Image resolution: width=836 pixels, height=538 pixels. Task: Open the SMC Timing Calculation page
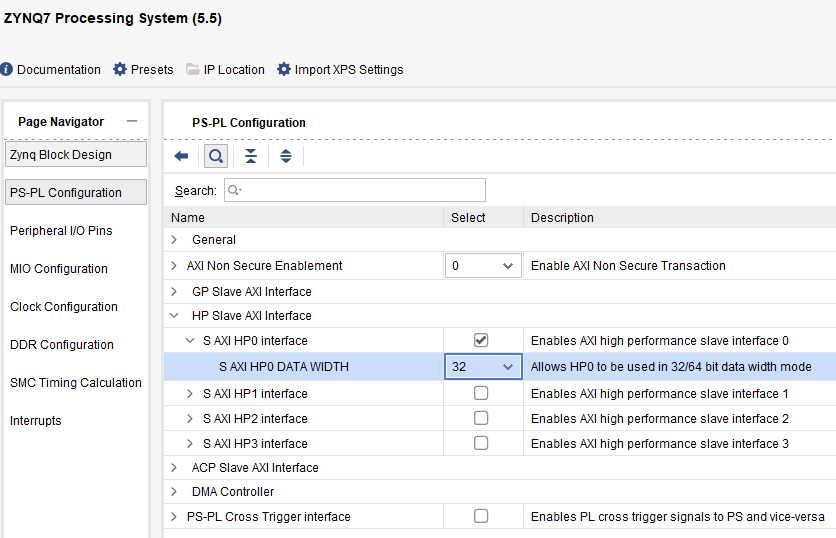click(76, 382)
